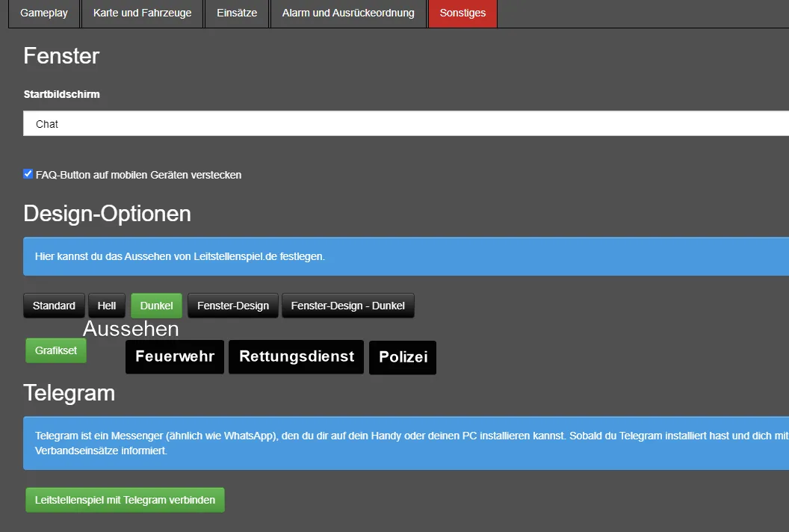Choose the Polizei button
This screenshot has width=789, height=532.
(x=403, y=358)
